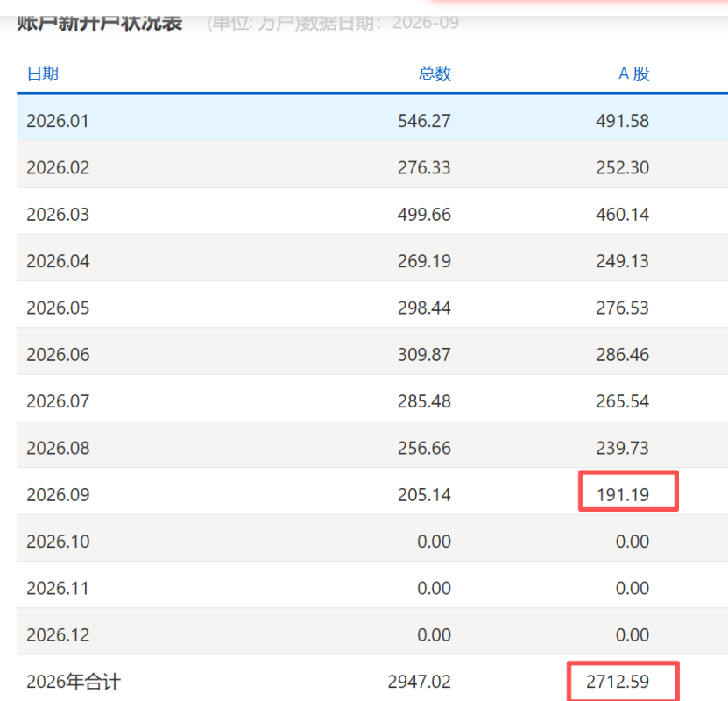Viewport: 728px width, 701px height.
Task: Select the 2026.10 date cell
Action: point(58,542)
